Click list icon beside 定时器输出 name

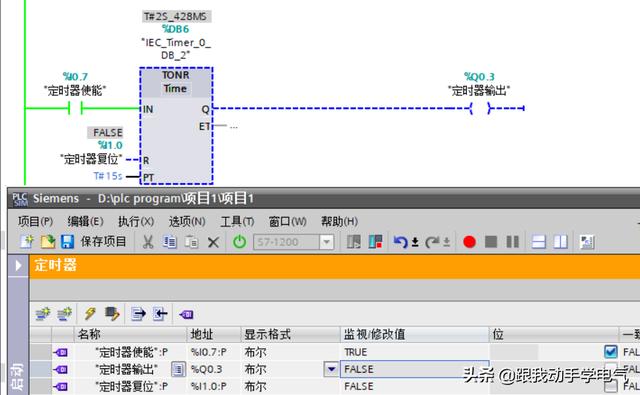(178, 369)
